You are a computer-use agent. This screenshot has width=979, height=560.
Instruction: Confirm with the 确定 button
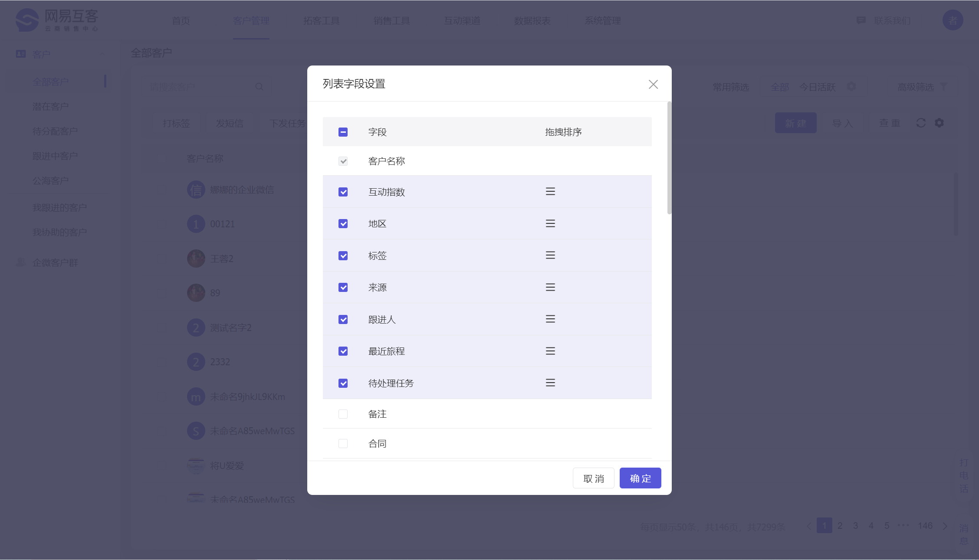coord(640,478)
